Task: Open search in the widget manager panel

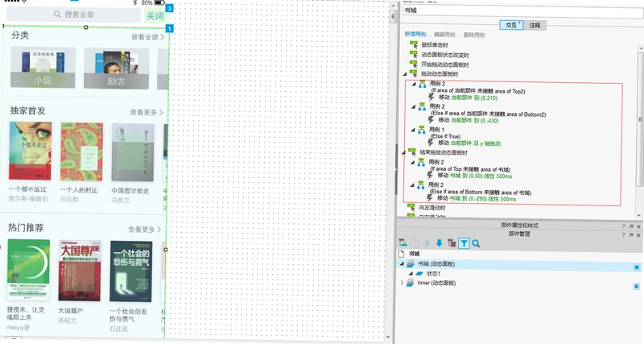Action: (476, 243)
